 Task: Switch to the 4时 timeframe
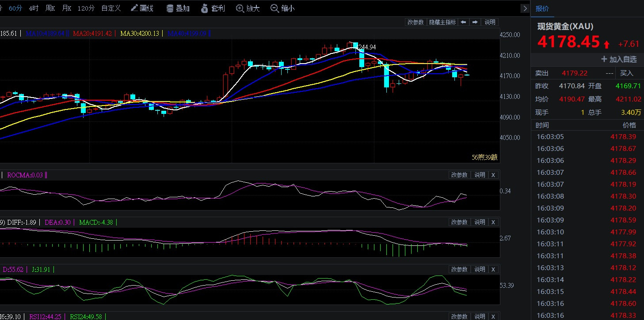[34, 8]
